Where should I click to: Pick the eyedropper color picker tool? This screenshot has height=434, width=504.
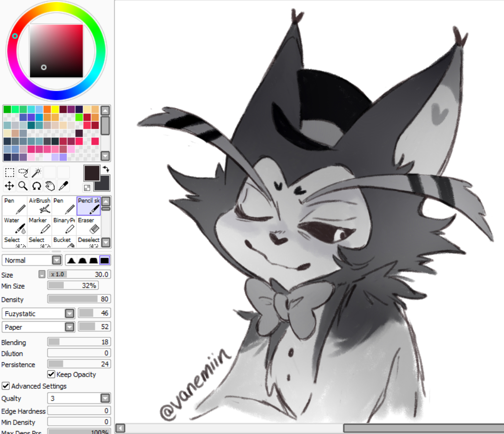pyautogui.click(x=63, y=186)
